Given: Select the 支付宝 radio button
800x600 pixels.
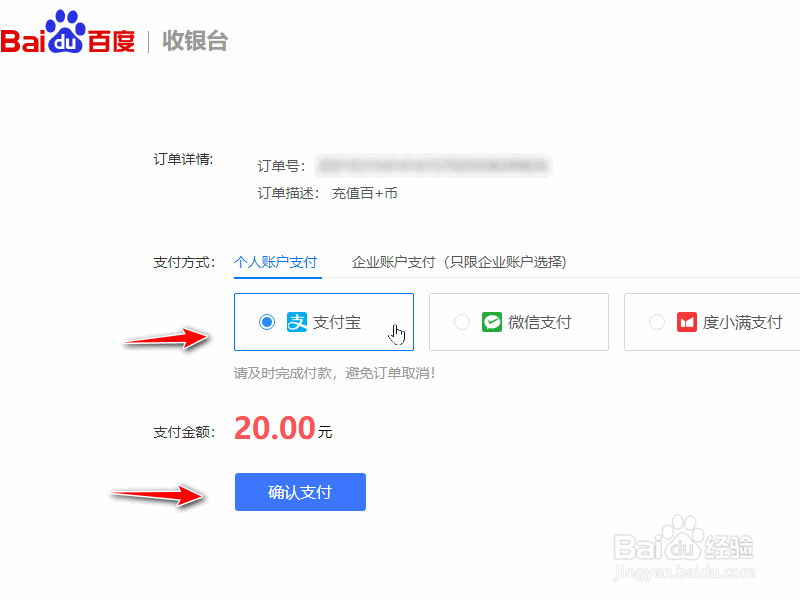Looking at the screenshot, I should [267, 322].
